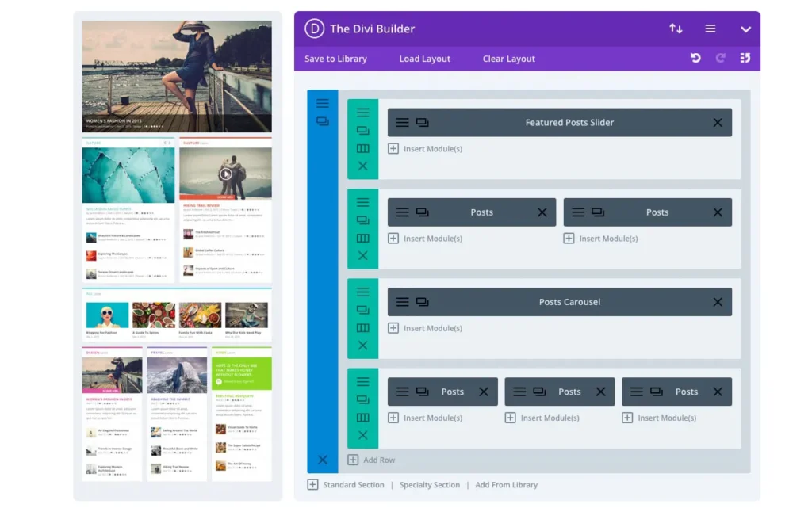Click Add From Library

tap(506, 485)
